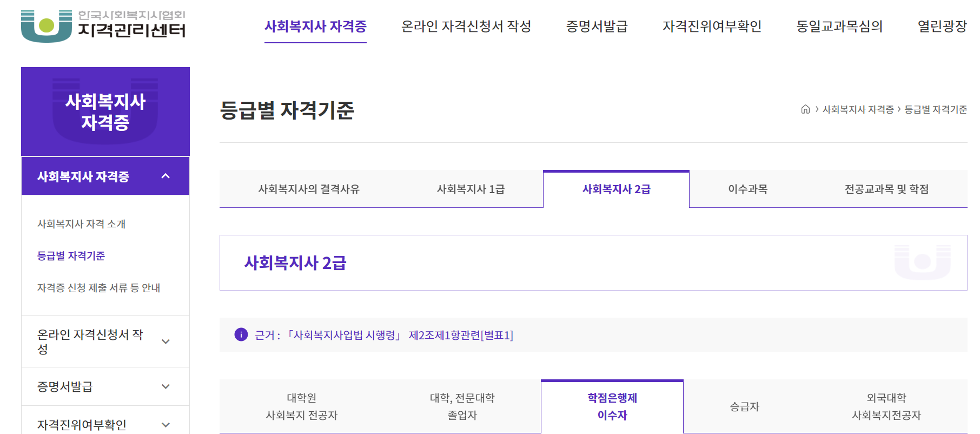Select the 사회복지사 2급 tab

pyautogui.click(x=616, y=189)
